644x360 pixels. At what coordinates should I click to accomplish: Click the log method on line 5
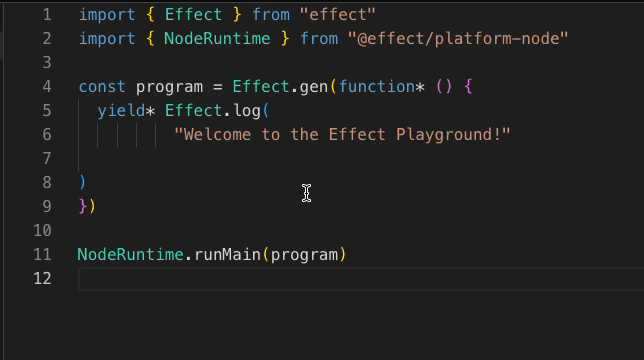(247, 111)
